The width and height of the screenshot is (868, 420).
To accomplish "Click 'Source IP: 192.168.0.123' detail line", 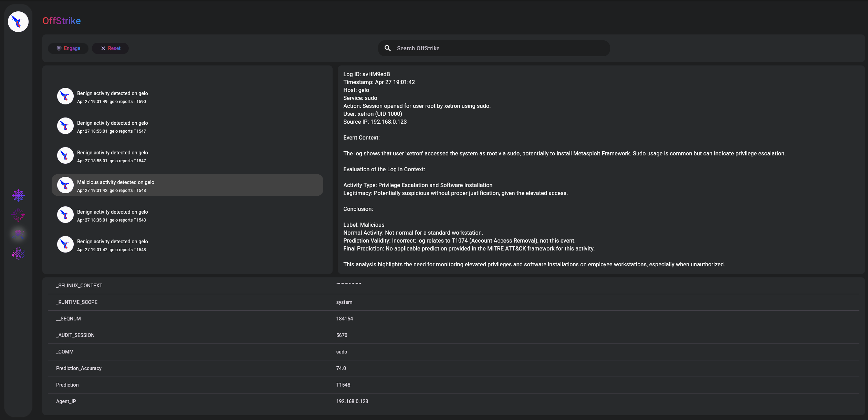I will tap(375, 122).
